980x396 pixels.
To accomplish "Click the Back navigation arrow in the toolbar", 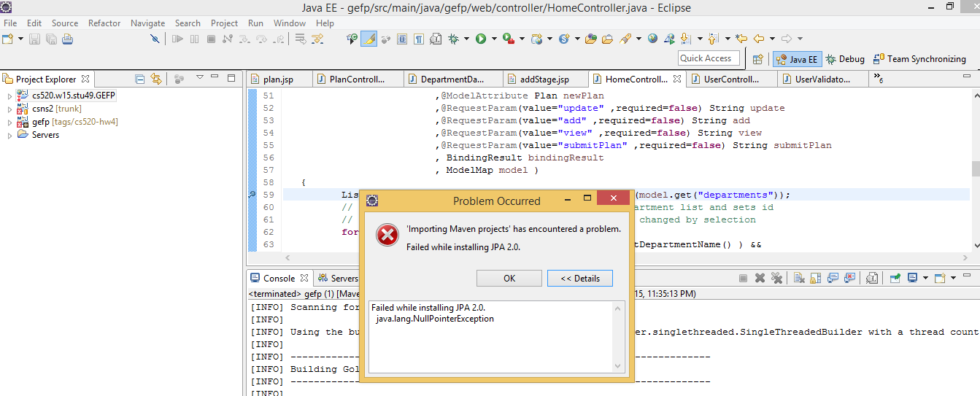I will pos(759,39).
